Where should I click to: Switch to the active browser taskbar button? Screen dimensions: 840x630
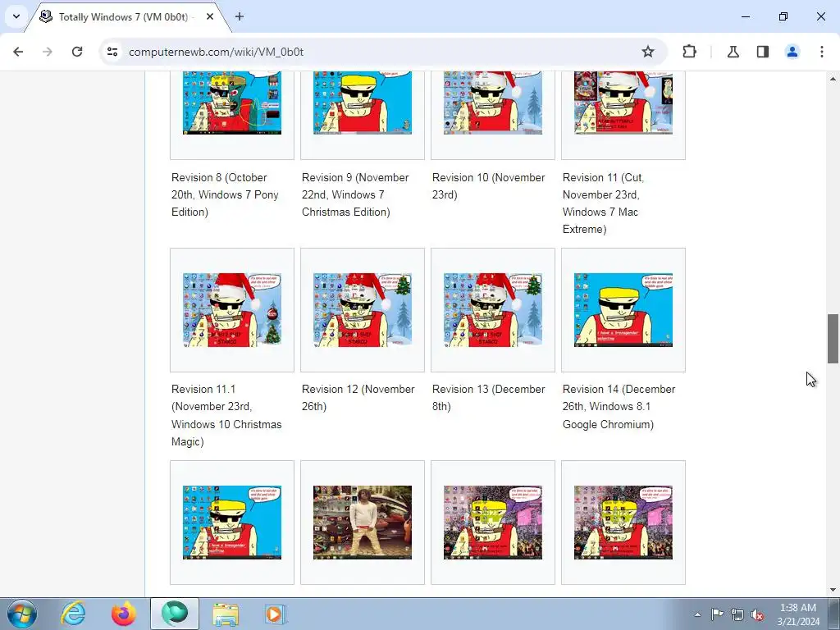[x=175, y=614]
